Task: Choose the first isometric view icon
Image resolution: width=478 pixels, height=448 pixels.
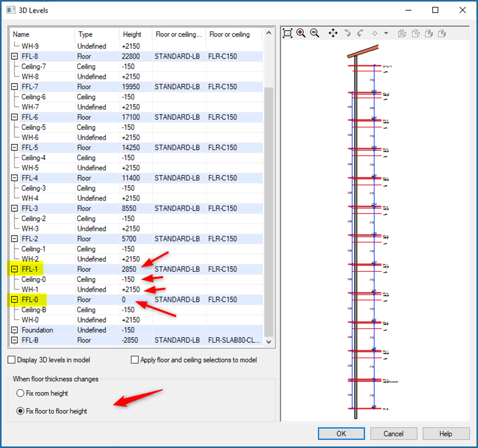Action: (x=401, y=33)
